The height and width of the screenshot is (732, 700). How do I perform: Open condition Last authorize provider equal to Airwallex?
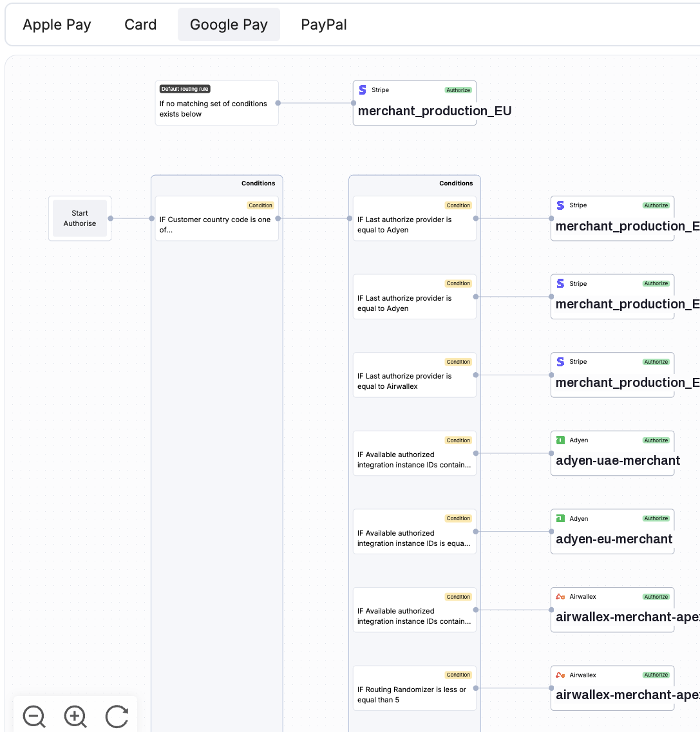(x=415, y=375)
